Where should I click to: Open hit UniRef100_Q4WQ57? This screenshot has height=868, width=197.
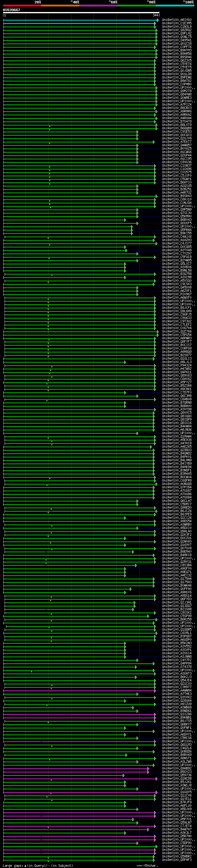pos(177,145)
